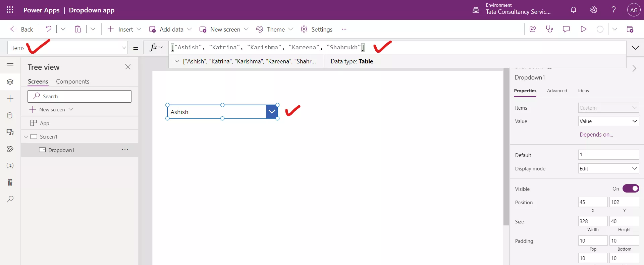Click the Back button

[21, 29]
